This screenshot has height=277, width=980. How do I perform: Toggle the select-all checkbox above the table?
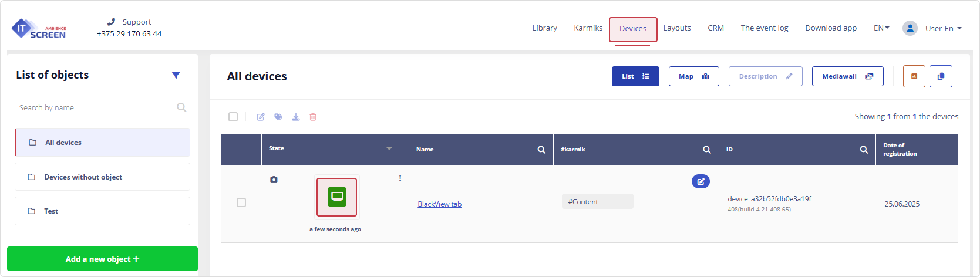click(233, 117)
